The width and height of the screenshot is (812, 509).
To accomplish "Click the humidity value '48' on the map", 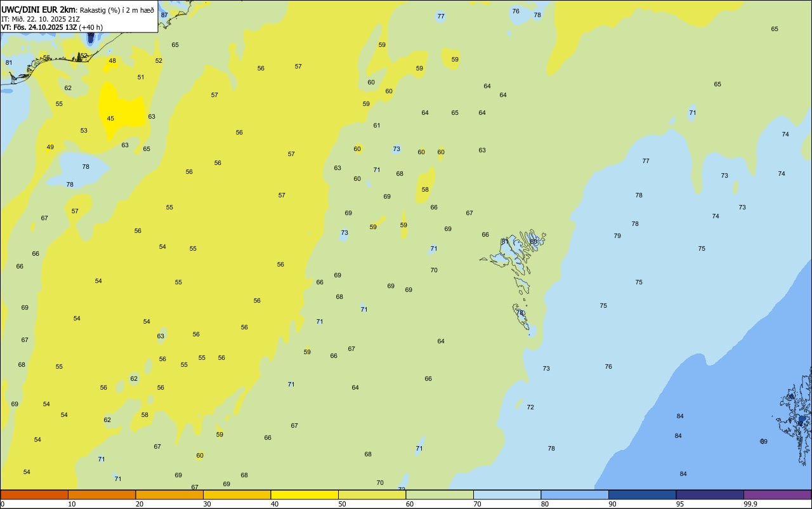I will (x=112, y=61).
